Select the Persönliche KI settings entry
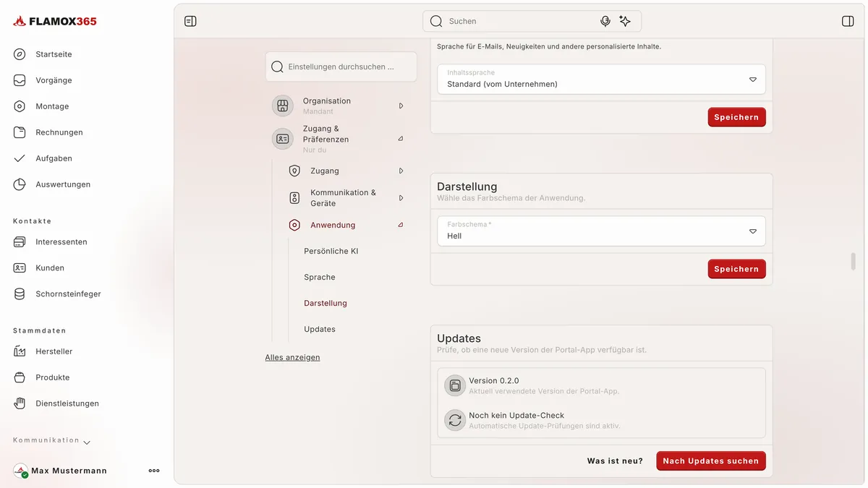The image size is (868, 488). [x=331, y=251]
